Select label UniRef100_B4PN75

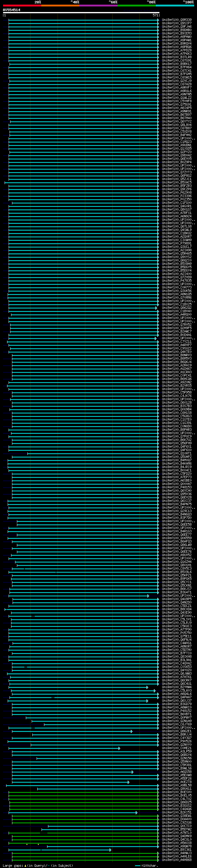tap(177, 504)
